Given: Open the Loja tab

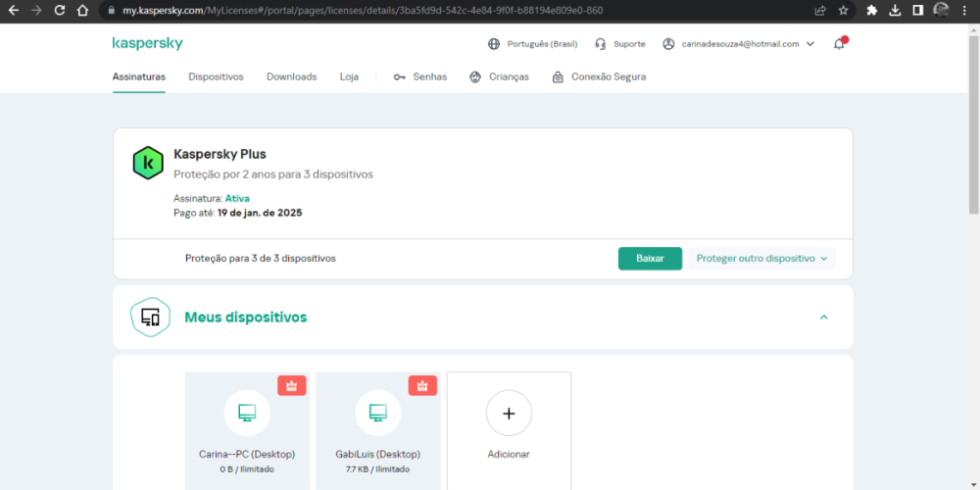Looking at the screenshot, I should 350,76.
